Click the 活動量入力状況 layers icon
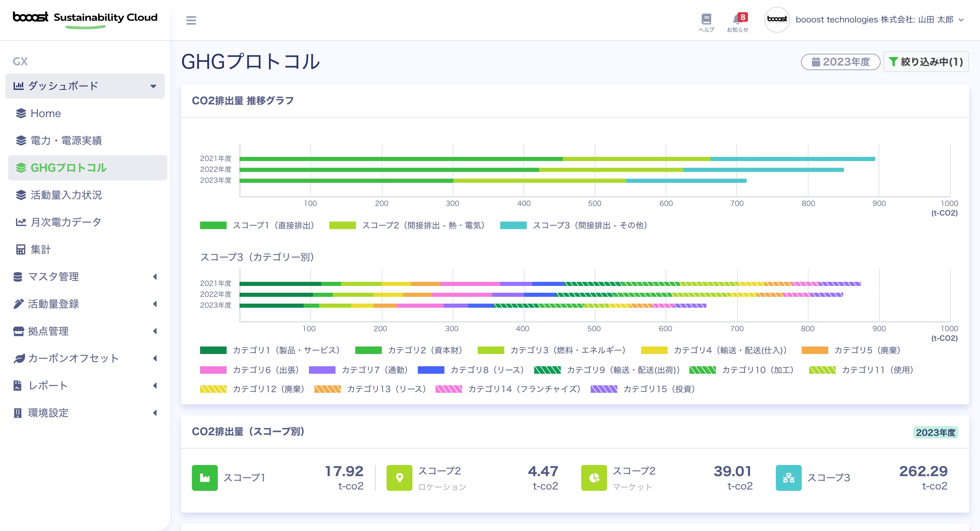Viewport: 980px width, 531px height. point(21,195)
